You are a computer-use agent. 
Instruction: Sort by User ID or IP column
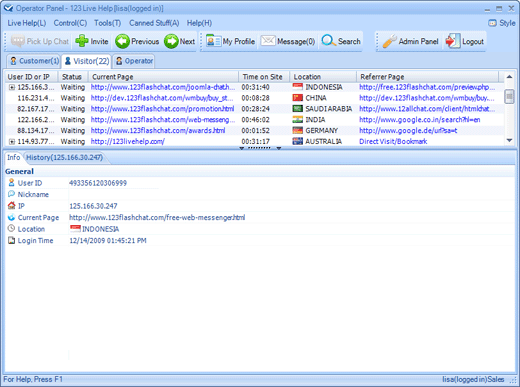coord(31,77)
